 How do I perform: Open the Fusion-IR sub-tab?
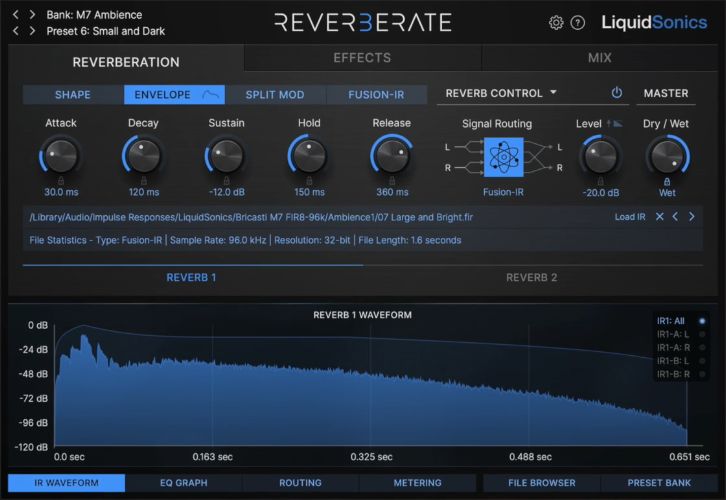(x=376, y=94)
